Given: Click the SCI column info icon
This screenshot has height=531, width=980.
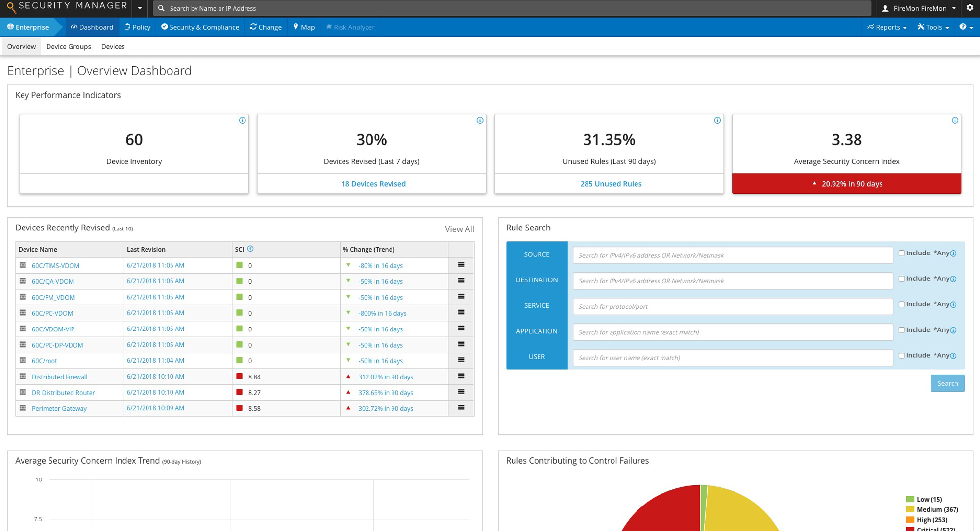Looking at the screenshot, I should (250, 249).
